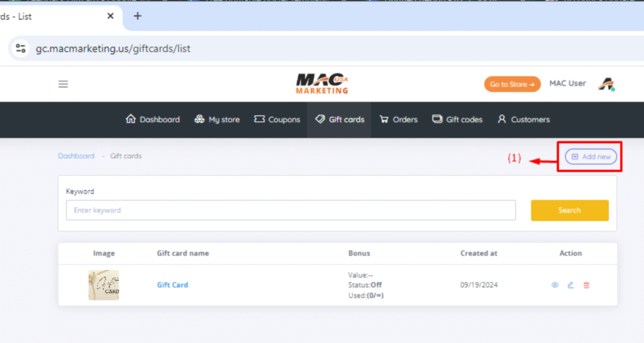This screenshot has height=343, width=644.
Task: Click the view eye icon for Gift Card
Action: (555, 285)
